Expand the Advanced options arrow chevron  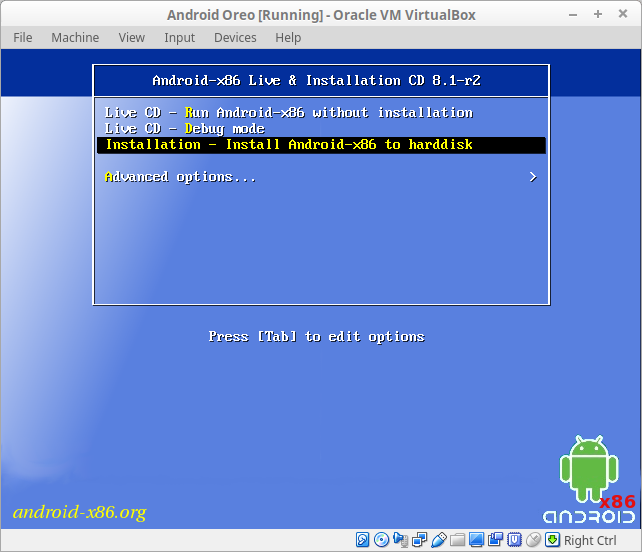coord(533,177)
